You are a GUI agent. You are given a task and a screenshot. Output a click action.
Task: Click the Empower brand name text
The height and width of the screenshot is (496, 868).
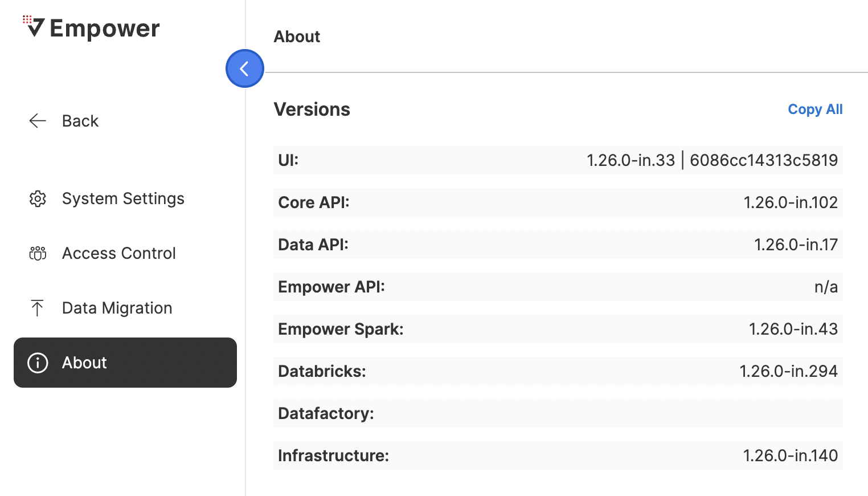[x=105, y=29]
